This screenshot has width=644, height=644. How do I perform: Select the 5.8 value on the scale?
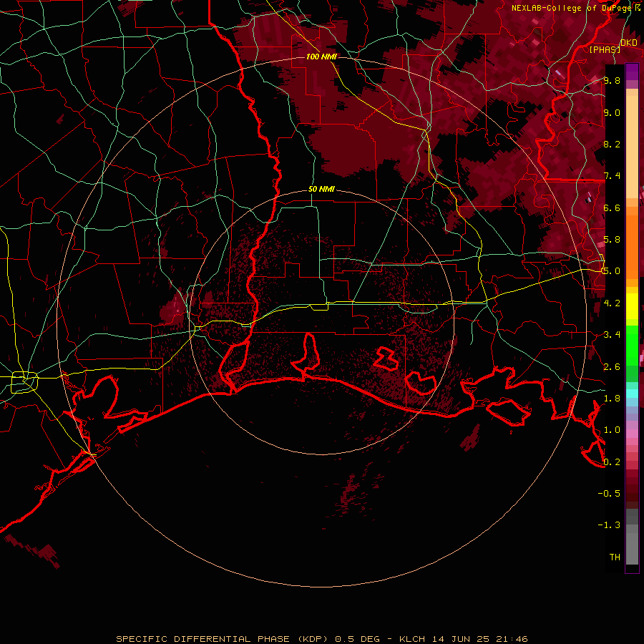point(612,240)
